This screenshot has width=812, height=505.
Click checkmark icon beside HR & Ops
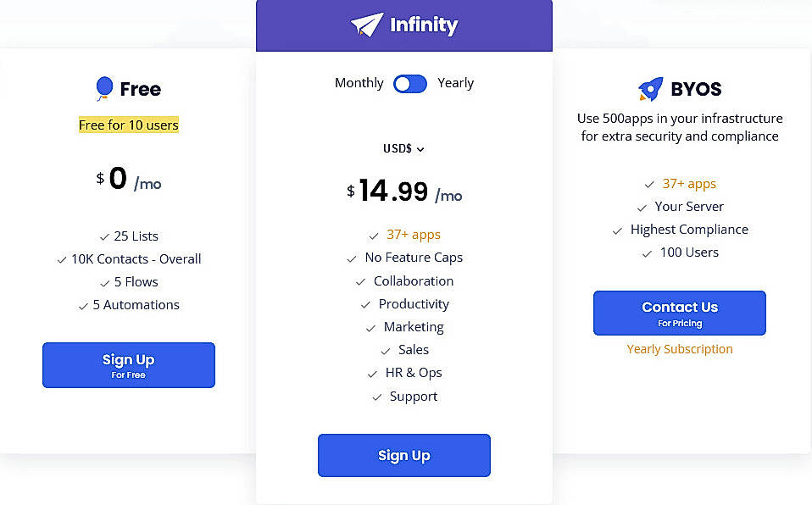pyautogui.click(x=372, y=374)
